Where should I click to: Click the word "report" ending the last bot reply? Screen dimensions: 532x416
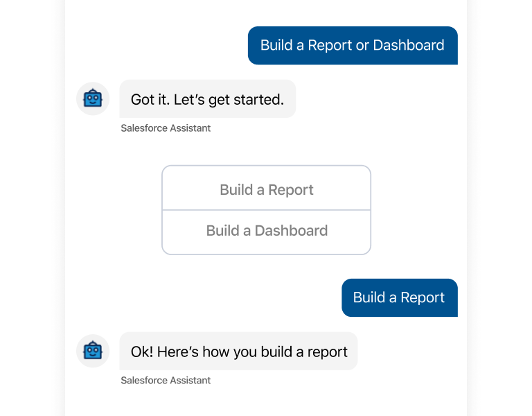pos(327,352)
